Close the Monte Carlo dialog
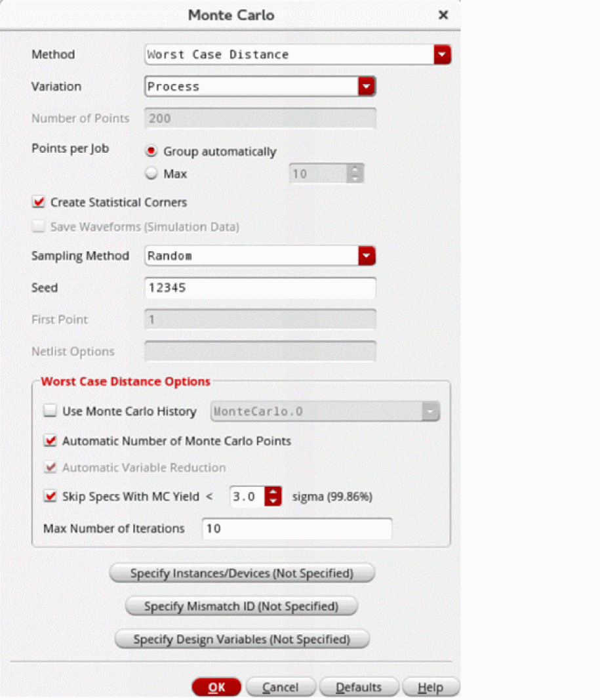Viewport: 600px width, 700px height. click(443, 14)
